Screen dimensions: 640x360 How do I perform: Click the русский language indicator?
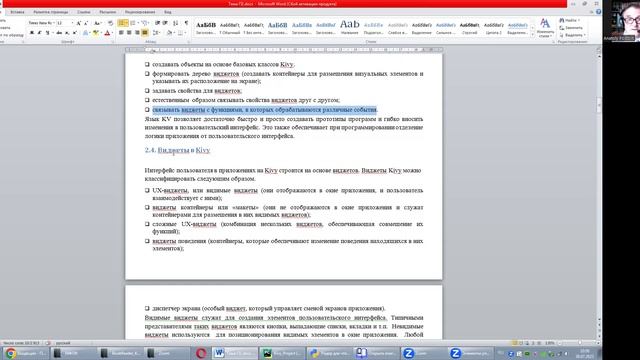tap(63, 343)
